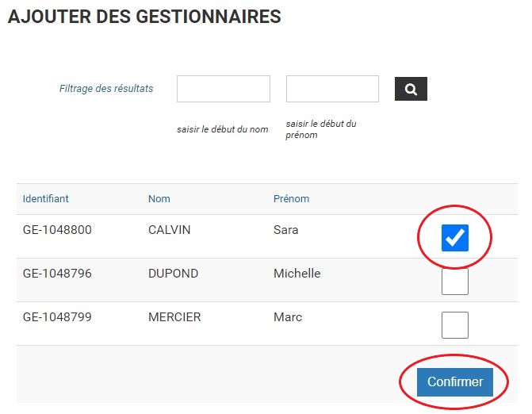The image size is (532, 414).
Task: Click the first name Marc
Action: [288, 317]
